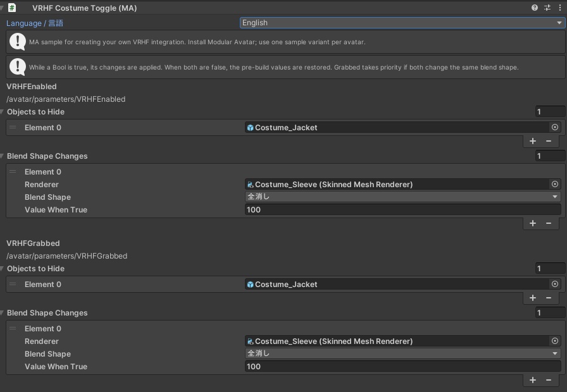The width and height of the screenshot is (567, 392).
Task: Open object picker for VRHFGrabbed Costume_Jacket
Action: (x=555, y=284)
